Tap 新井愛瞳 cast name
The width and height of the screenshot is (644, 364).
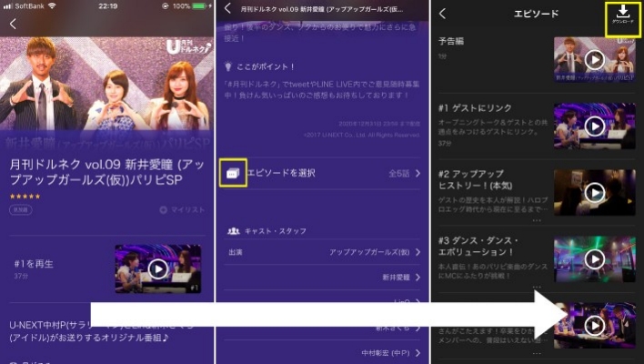click(396, 278)
